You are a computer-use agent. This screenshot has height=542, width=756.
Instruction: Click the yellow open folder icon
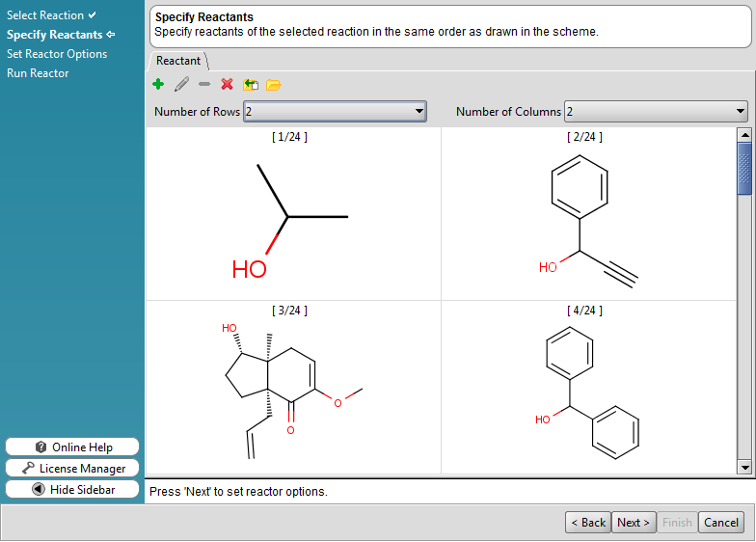pyautogui.click(x=274, y=85)
